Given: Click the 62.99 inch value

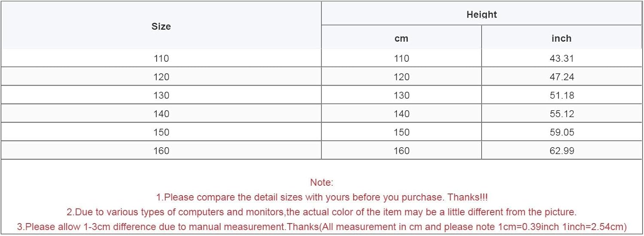Looking at the screenshot, I should (562, 151).
